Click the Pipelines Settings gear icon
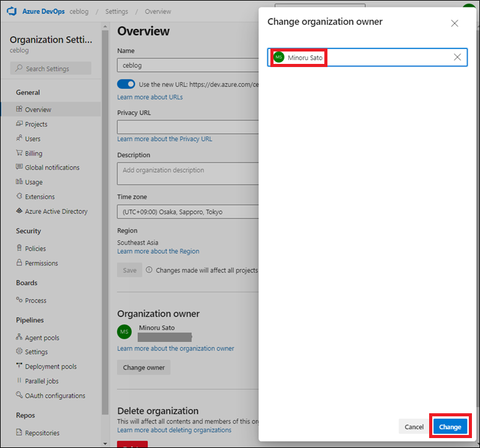The image size is (480, 448). coord(19,351)
